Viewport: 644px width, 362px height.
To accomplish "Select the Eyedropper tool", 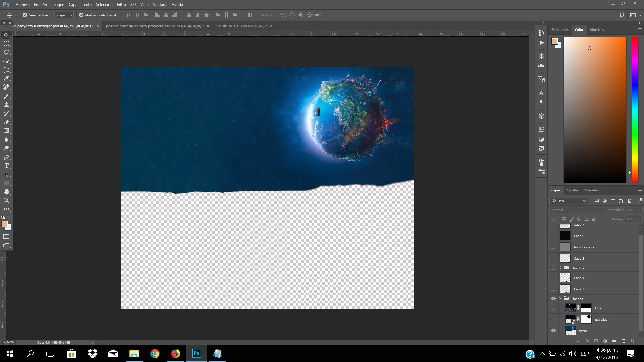I will pyautogui.click(x=6, y=78).
